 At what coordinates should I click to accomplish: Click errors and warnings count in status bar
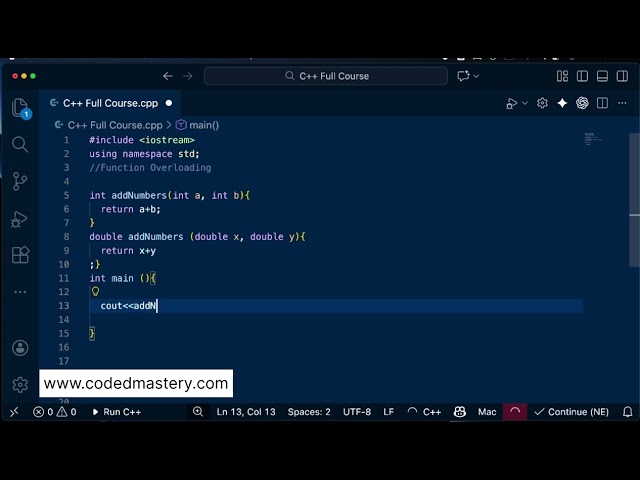click(x=55, y=412)
